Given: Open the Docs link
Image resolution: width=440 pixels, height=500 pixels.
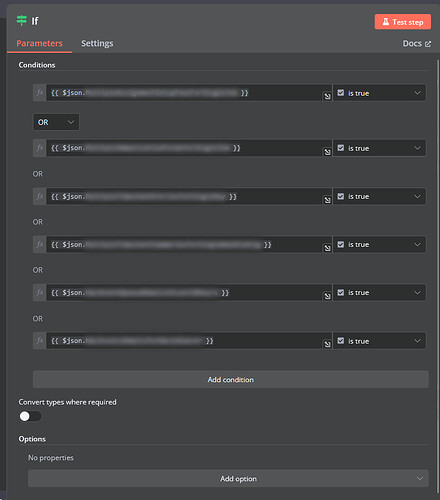Looking at the screenshot, I should (417, 43).
